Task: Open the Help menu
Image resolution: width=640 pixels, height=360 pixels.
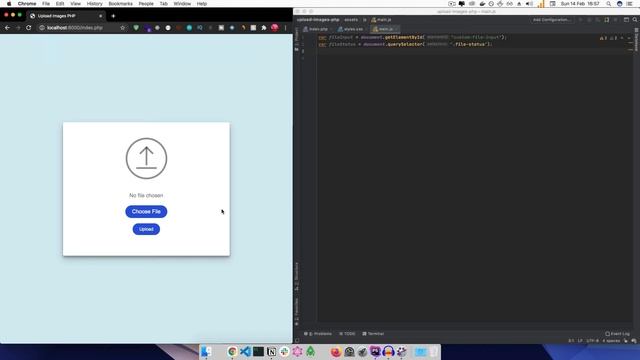Action: (202, 4)
